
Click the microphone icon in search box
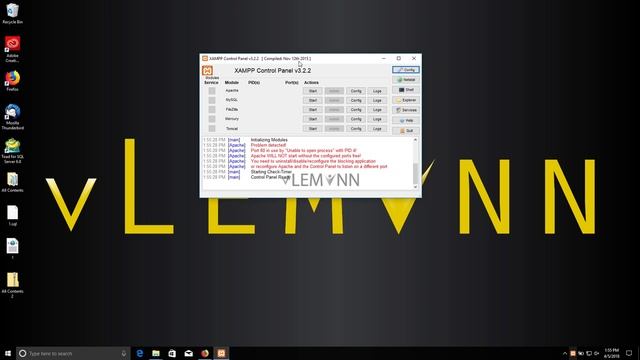124,353
